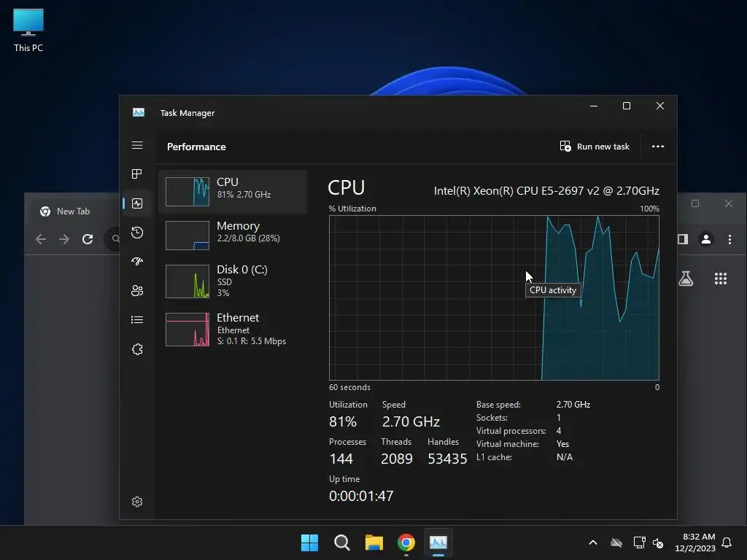Screen dimensions: 747x560
Task: Click the L1 cache N/A value
Action: [565, 457]
